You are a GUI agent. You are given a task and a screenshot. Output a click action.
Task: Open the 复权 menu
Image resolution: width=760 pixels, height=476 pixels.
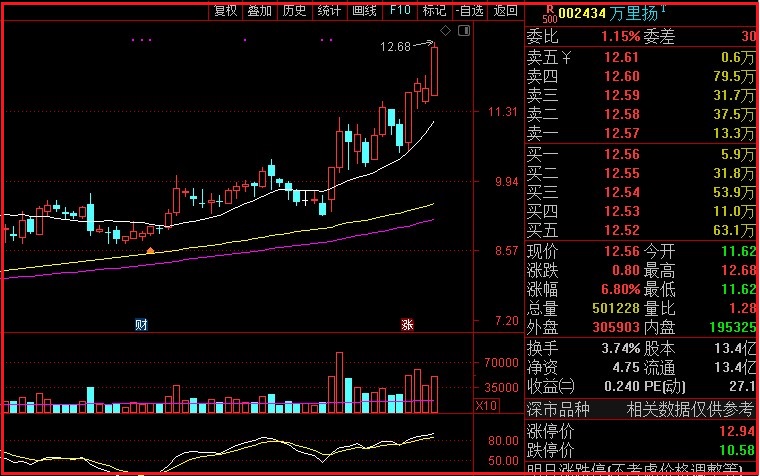click(x=226, y=10)
